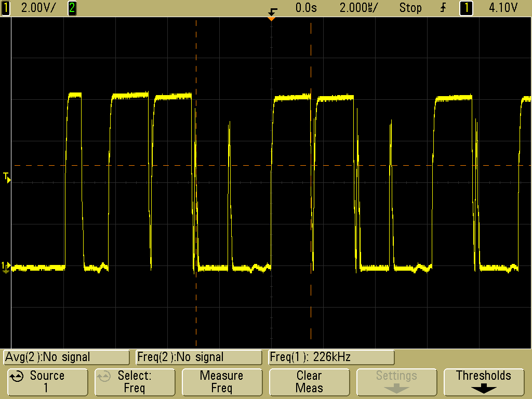Click the Freq(1): 226kHz measurement
The width and height of the screenshot is (532, 399).
(x=331, y=357)
